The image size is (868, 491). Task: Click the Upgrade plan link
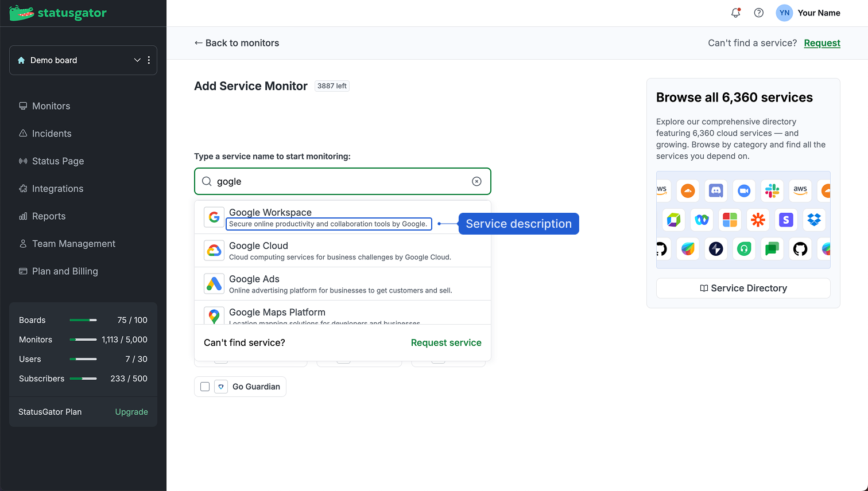(x=131, y=412)
